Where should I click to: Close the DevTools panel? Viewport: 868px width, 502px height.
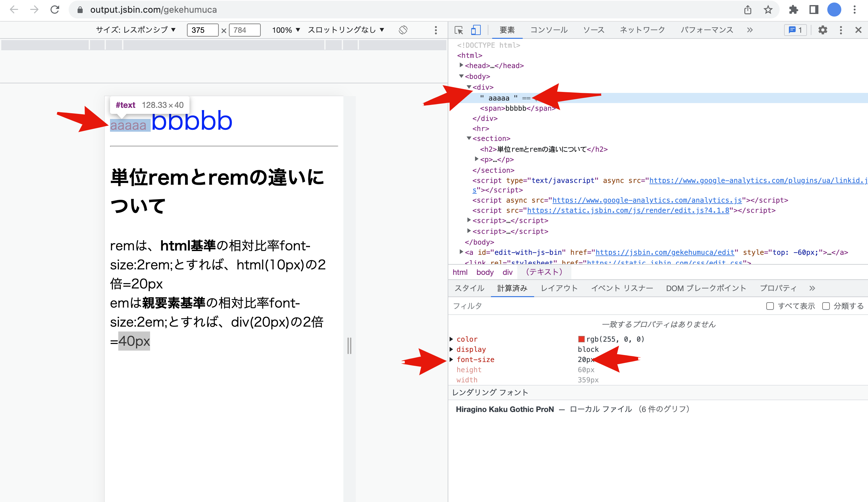tap(858, 30)
